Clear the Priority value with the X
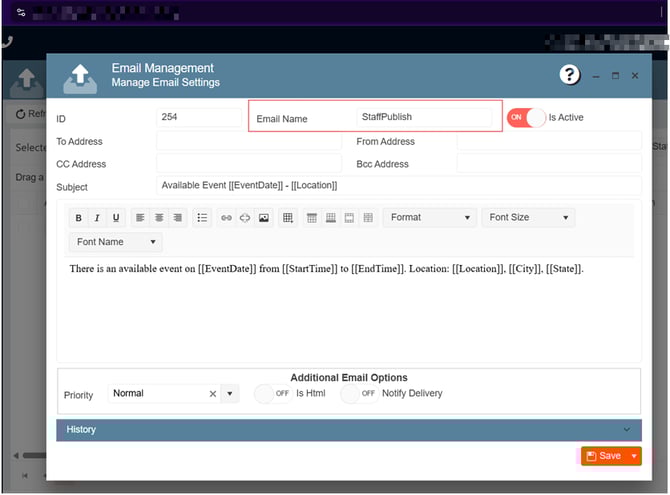The height and width of the screenshot is (495, 670). (x=212, y=394)
